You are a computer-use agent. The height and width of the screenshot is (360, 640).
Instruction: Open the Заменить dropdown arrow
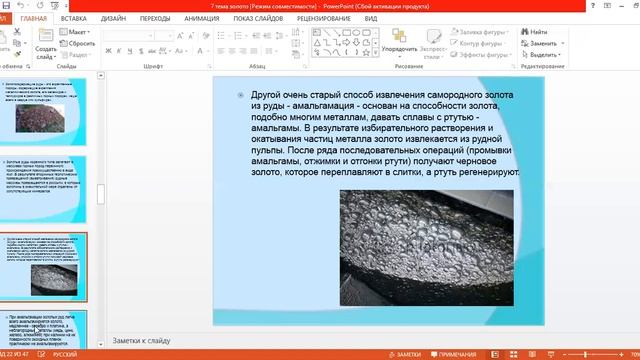[x=563, y=43]
